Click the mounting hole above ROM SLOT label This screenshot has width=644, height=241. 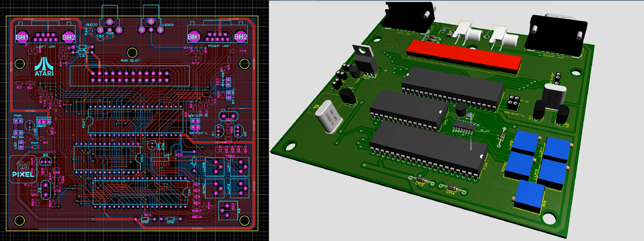(x=132, y=53)
